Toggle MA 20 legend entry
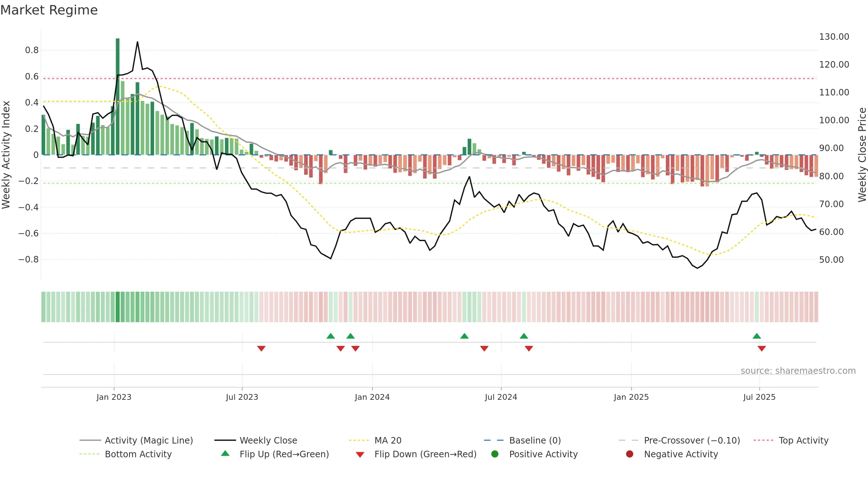The height and width of the screenshot is (488, 868). (375, 440)
